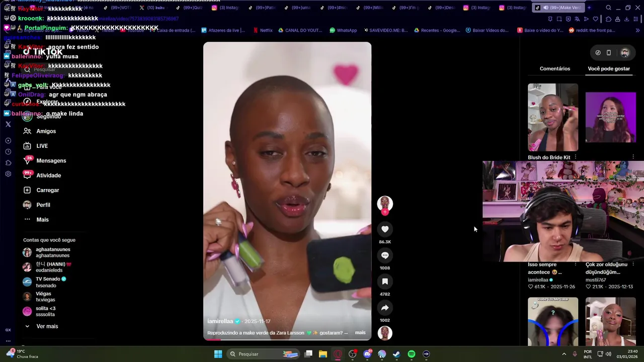Open downloads icon in the browser toolbar
Image resolution: width=644 pixels, height=362 pixels.
tap(626, 19)
